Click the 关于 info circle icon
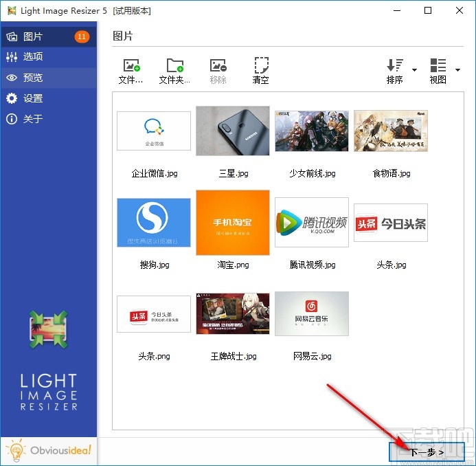The width and height of the screenshot is (476, 466). click(12, 119)
